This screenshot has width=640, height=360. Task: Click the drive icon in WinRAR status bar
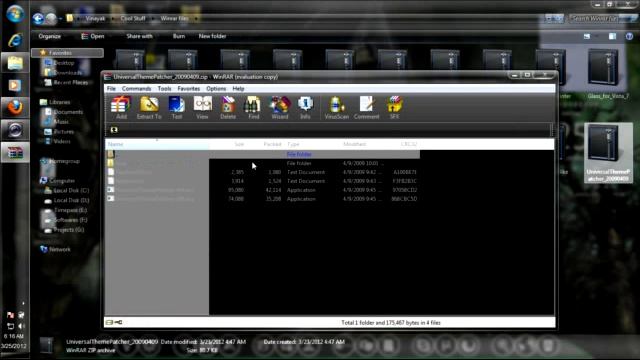[x=109, y=322]
